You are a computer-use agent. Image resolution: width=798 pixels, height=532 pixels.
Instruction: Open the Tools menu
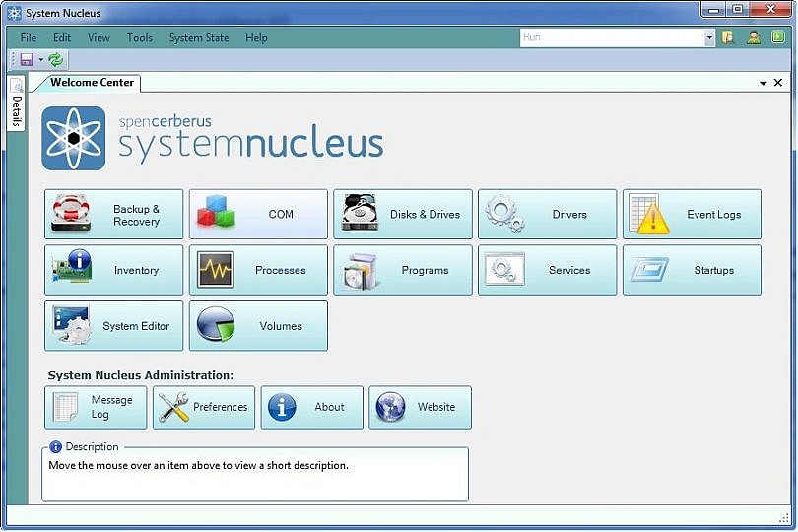[x=140, y=38]
